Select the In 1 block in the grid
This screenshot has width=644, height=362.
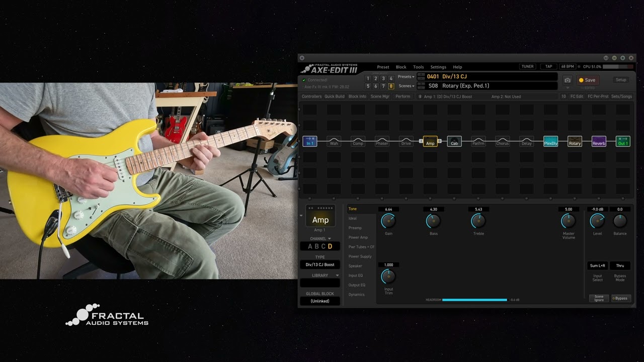point(309,141)
